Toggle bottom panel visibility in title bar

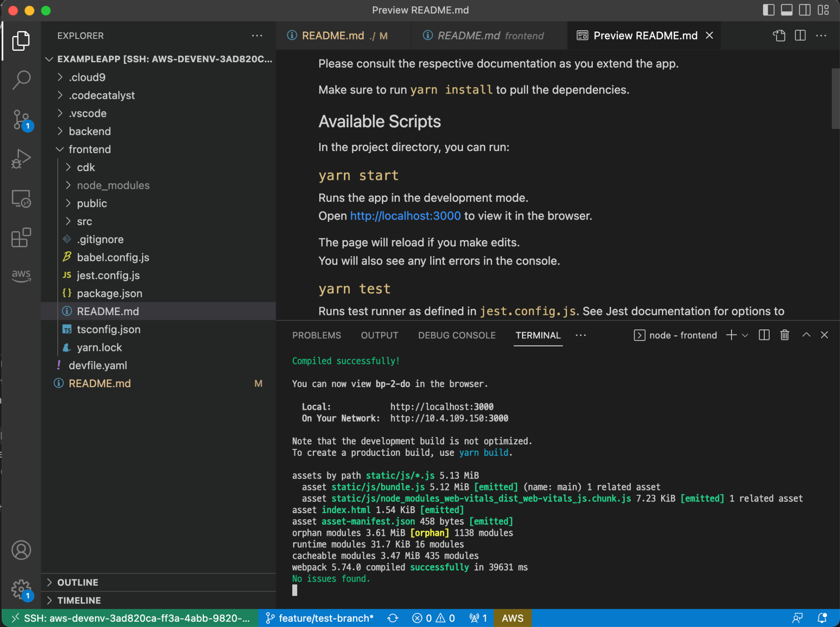click(786, 10)
